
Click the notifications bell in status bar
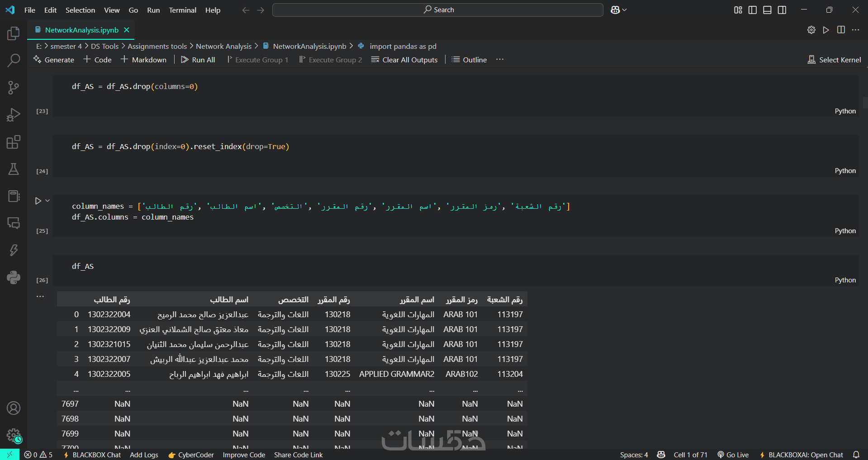pos(856,455)
